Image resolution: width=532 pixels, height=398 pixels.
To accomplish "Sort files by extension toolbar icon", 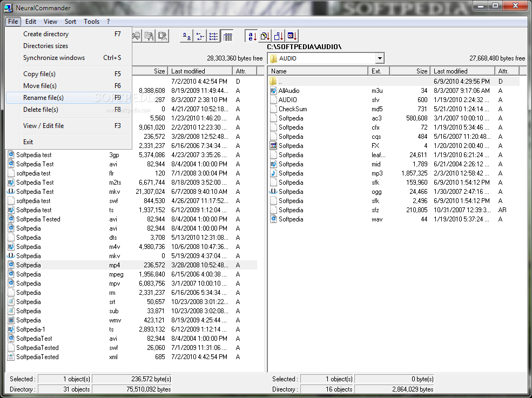I will click(265, 36).
